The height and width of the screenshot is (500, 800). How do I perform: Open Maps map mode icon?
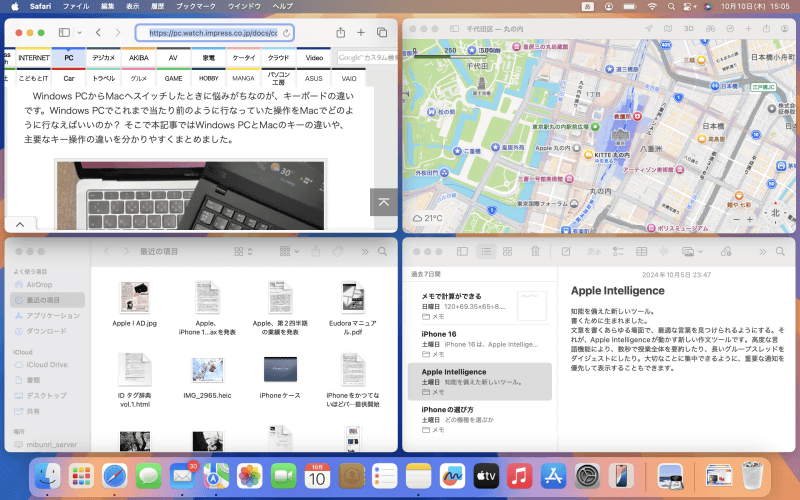tap(668, 29)
